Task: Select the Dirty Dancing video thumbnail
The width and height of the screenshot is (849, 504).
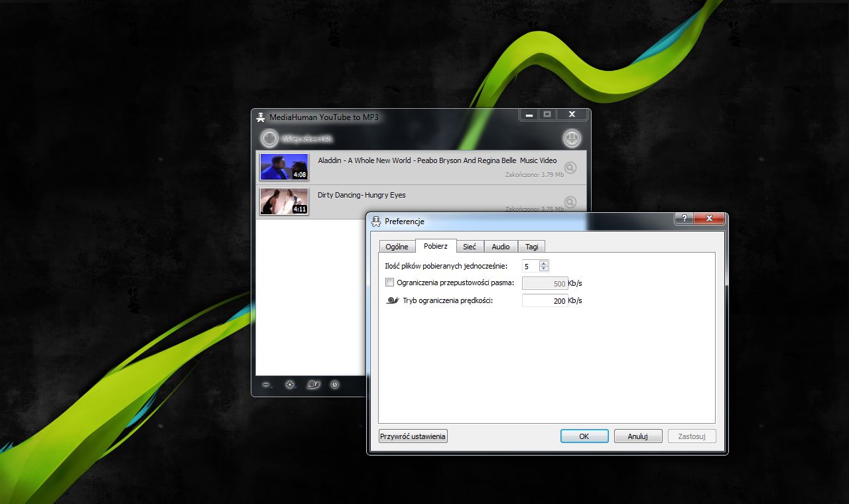Action: coord(284,202)
